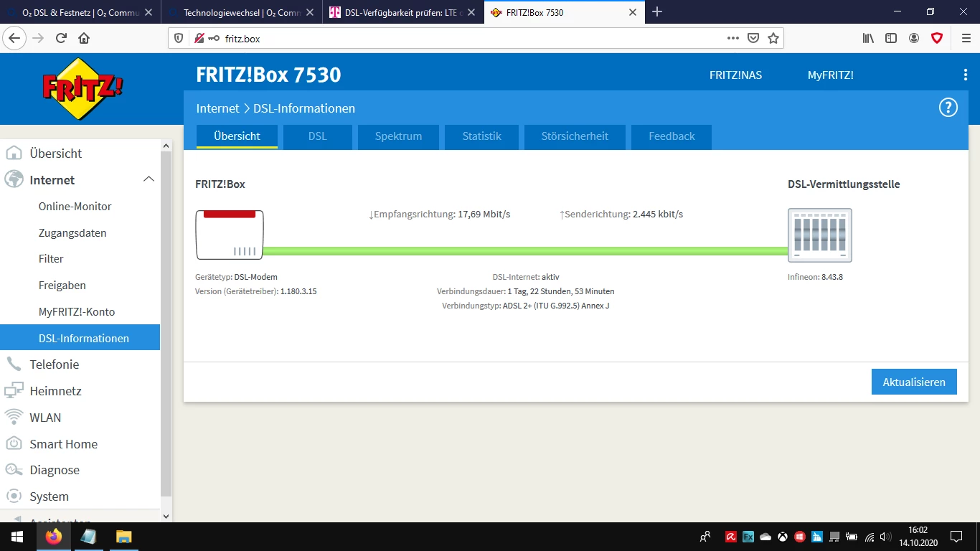The image size is (980, 551).
Task: Open page actions three-dot menu in address bar
Action: point(732,38)
